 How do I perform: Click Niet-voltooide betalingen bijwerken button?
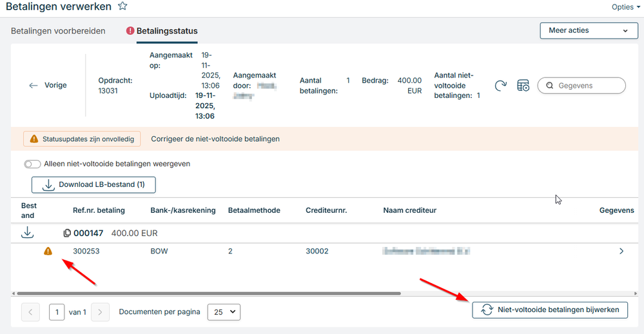point(550,310)
